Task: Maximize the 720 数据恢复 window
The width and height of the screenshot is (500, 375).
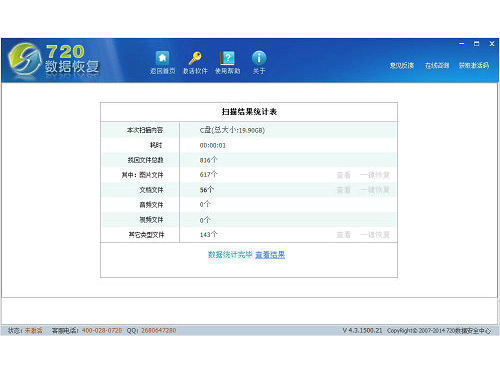Action: pos(476,44)
